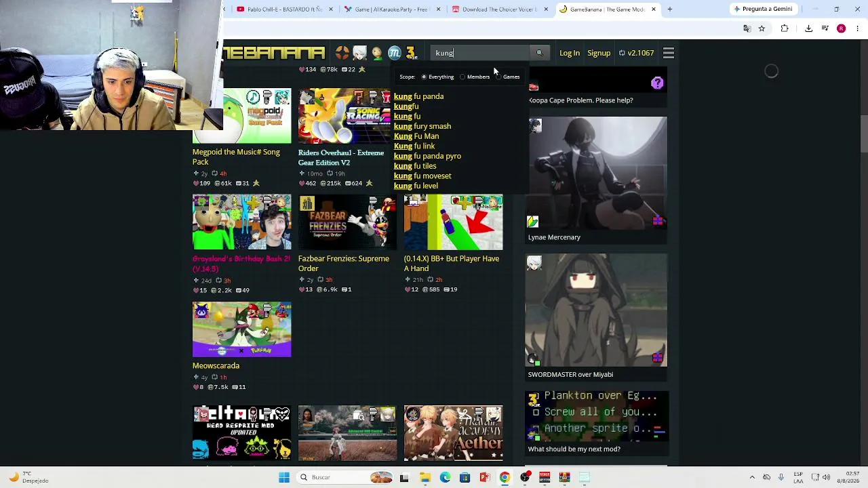Choose the 'kung fu panda' suggestion
The width and height of the screenshot is (868, 488).
click(x=418, y=96)
